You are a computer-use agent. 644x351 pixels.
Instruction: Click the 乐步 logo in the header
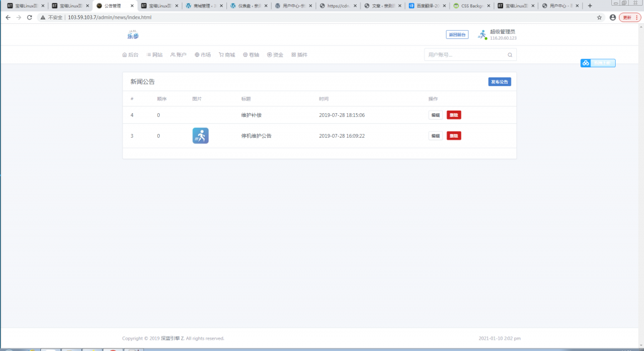[x=133, y=35]
